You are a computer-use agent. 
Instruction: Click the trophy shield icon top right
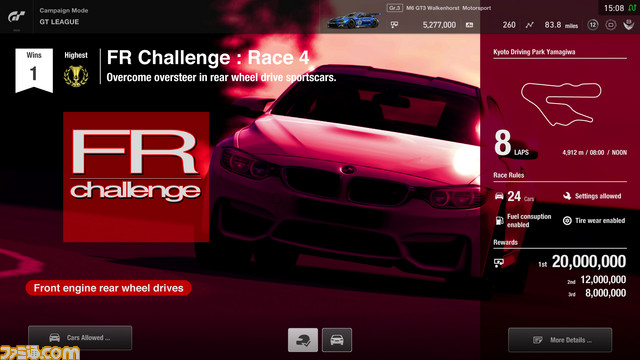(x=629, y=25)
